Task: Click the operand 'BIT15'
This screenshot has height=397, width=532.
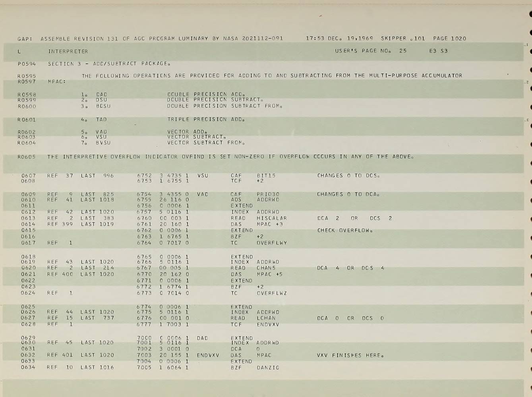Action: pos(266,175)
